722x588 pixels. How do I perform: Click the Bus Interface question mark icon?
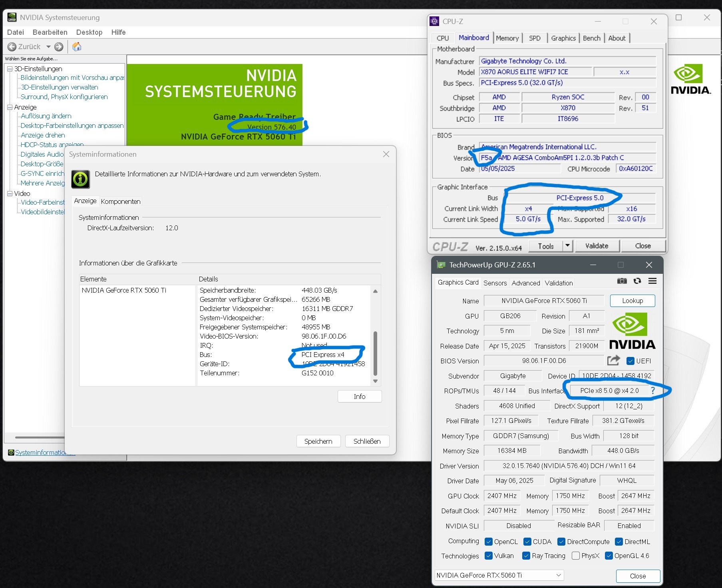coord(653,391)
